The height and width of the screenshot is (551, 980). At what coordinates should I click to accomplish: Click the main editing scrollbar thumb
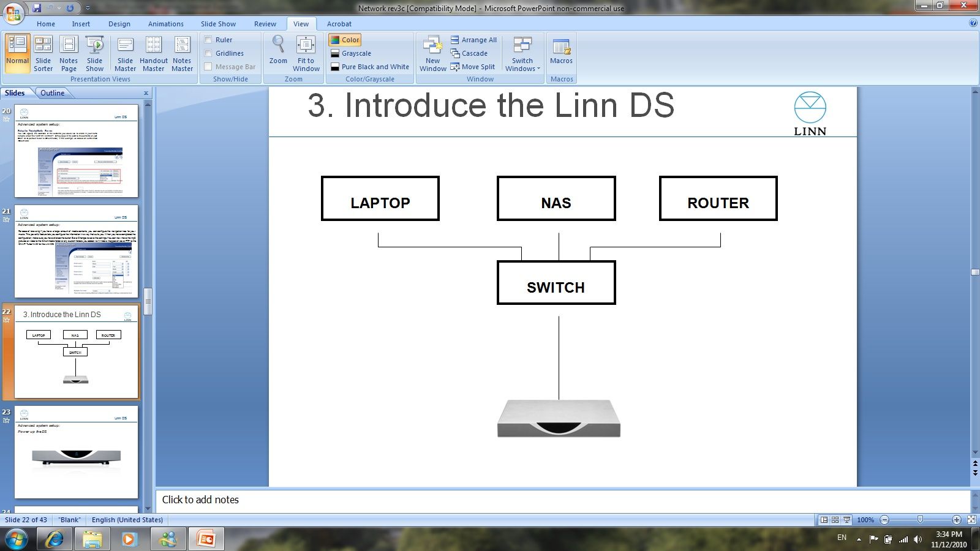click(975, 272)
